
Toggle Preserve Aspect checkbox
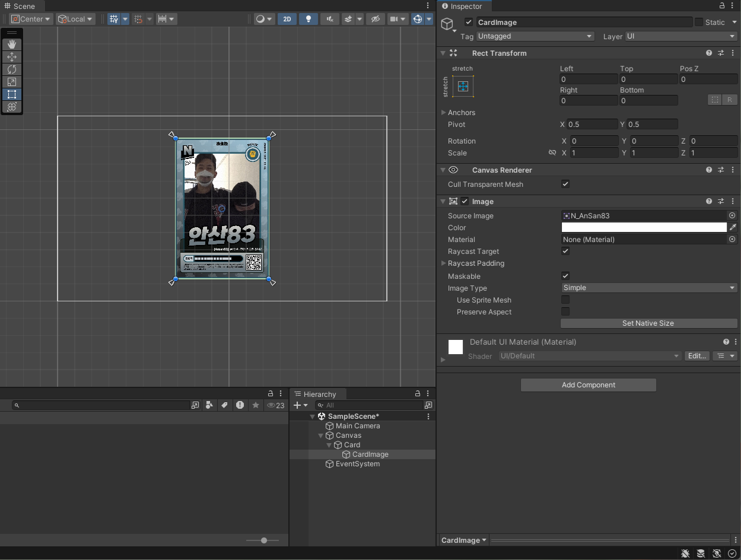point(565,311)
